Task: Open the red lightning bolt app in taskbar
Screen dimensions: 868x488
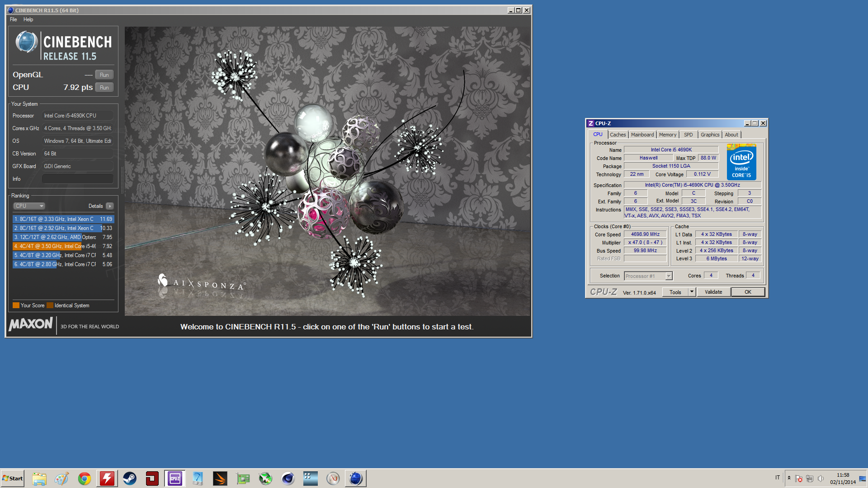Action: point(107,479)
